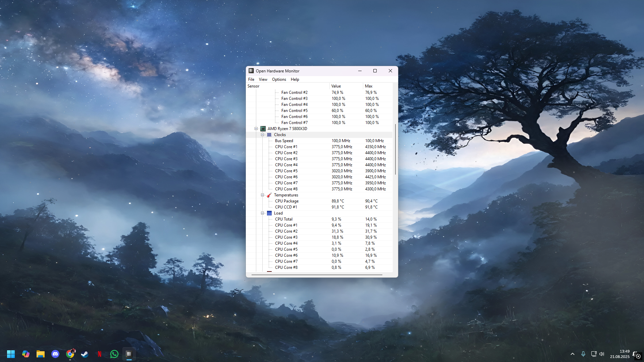Image resolution: width=644 pixels, height=362 pixels.
Task: Open the File menu
Action: click(251, 79)
